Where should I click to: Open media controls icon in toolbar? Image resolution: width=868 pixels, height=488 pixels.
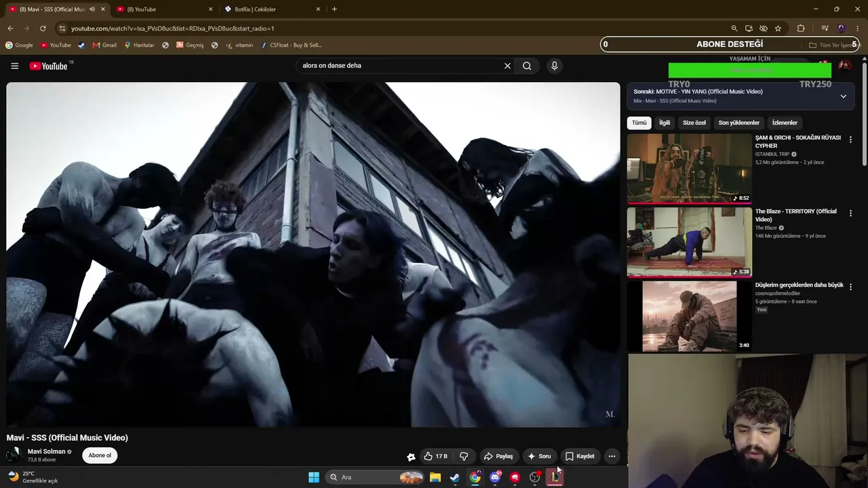coord(825,28)
